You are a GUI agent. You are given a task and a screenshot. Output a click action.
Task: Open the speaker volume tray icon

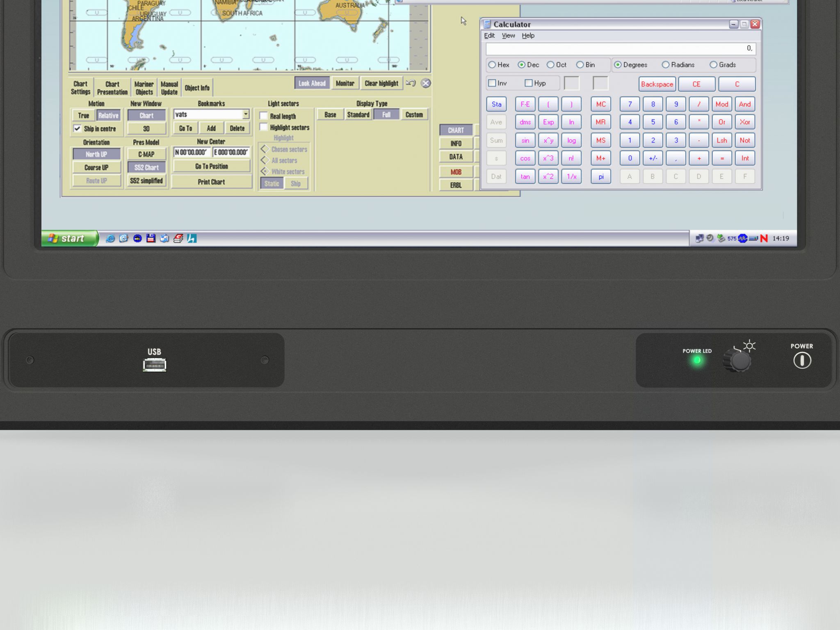[710, 238]
